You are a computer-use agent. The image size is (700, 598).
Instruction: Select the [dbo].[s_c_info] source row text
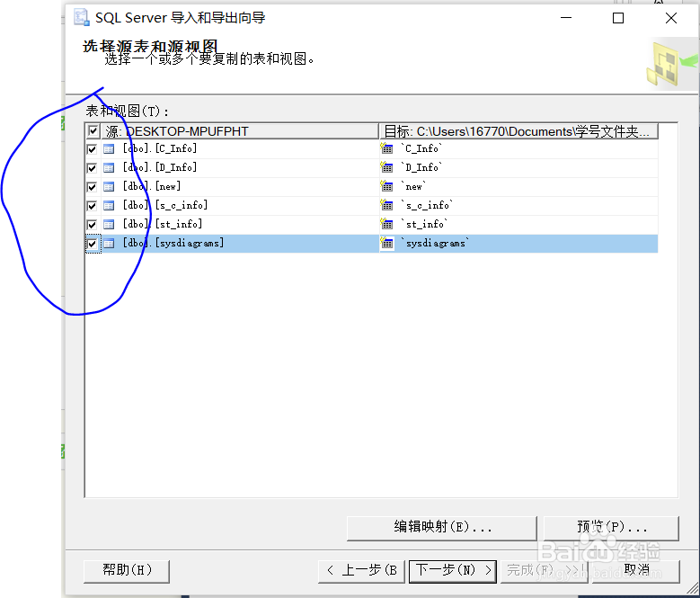(165, 205)
